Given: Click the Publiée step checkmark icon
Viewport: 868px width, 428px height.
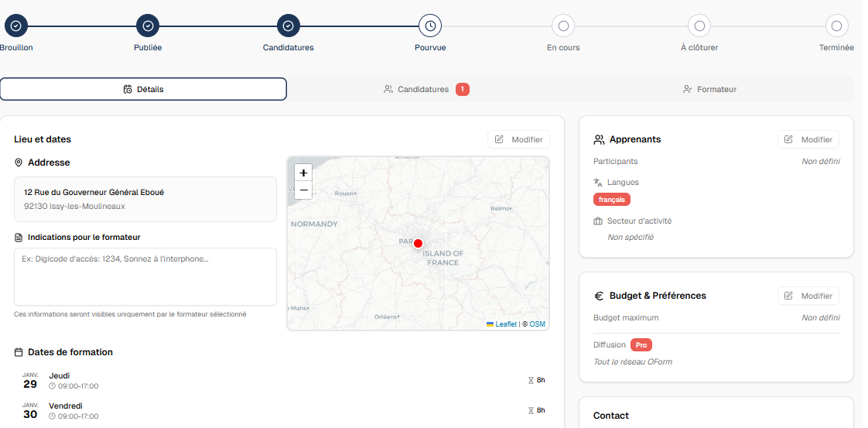Looking at the screenshot, I should (148, 26).
